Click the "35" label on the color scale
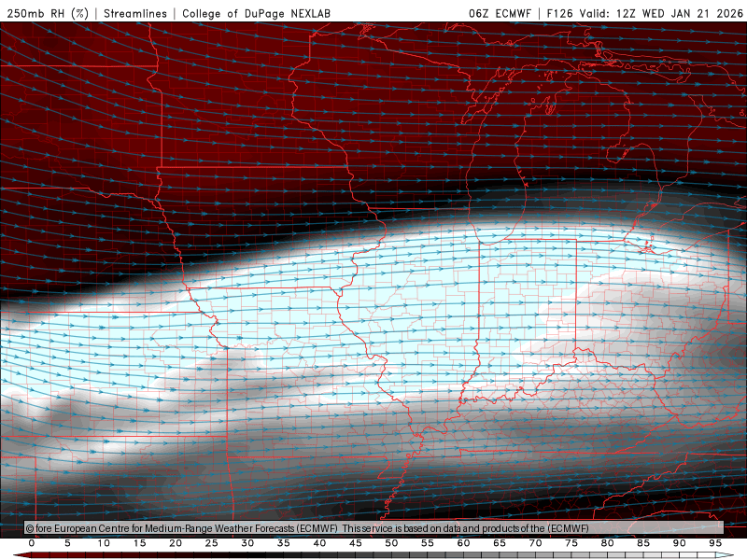The height and width of the screenshot is (560, 747). (284, 543)
